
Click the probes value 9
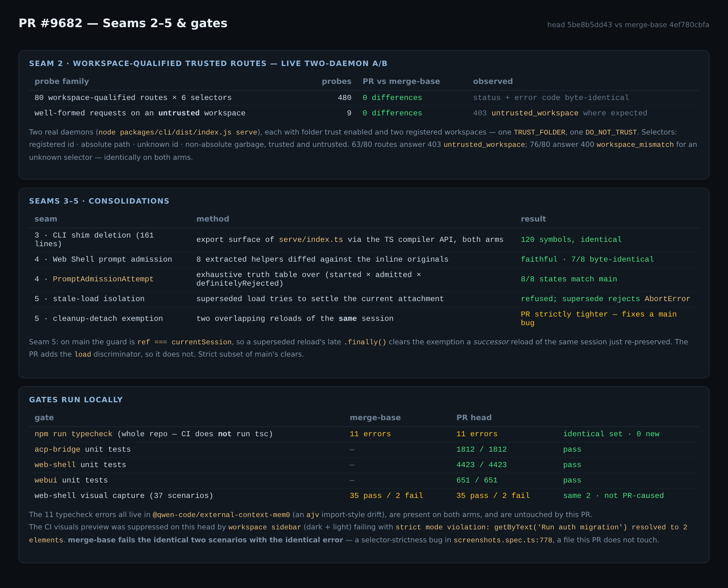click(x=349, y=113)
